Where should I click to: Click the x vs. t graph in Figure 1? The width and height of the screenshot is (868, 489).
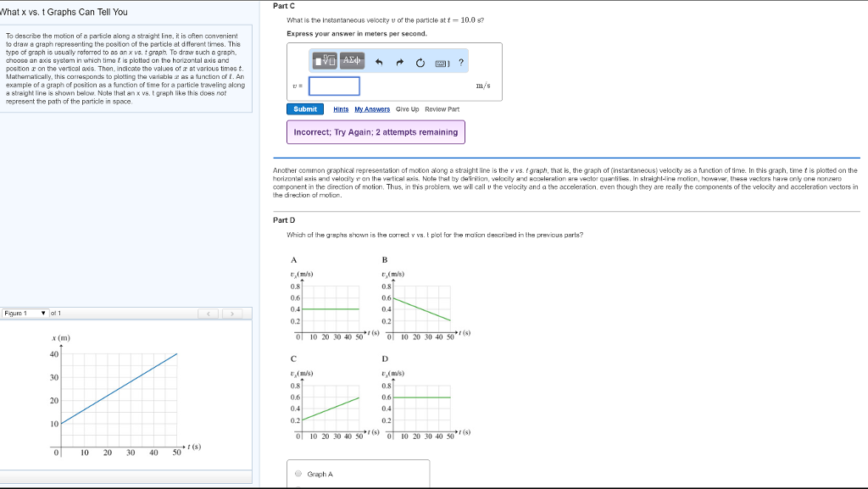tap(119, 394)
